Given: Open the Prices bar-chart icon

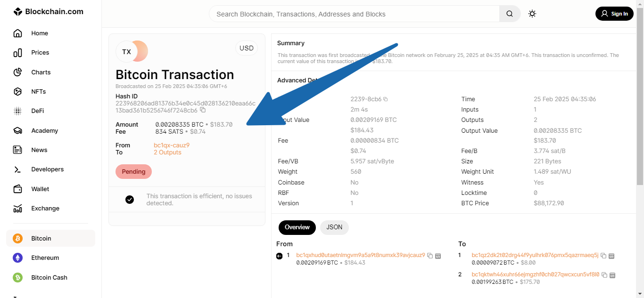Looking at the screenshot, I should pyautogui.click(x=17, y=53).
